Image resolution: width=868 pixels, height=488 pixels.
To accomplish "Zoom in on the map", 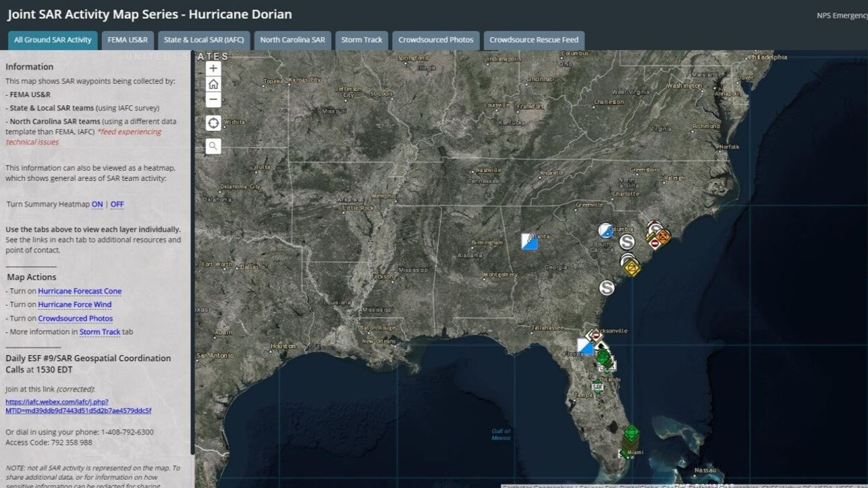I will coord(213,68).
